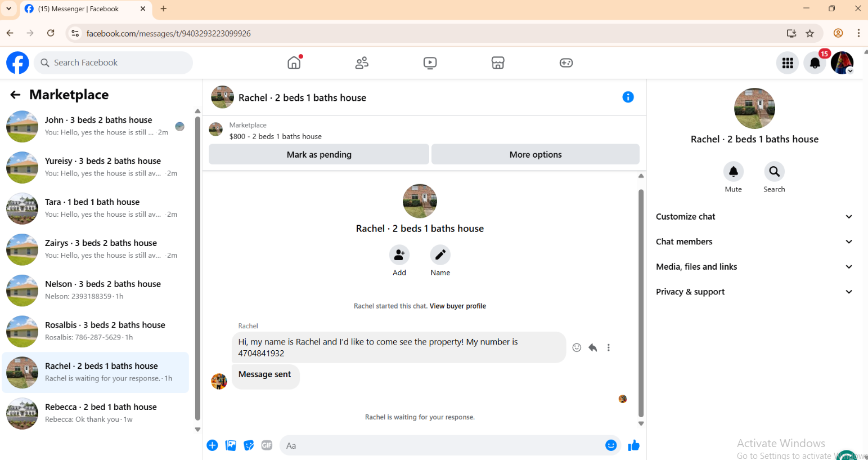Click the conversation list scrollbar

point(197,268)
